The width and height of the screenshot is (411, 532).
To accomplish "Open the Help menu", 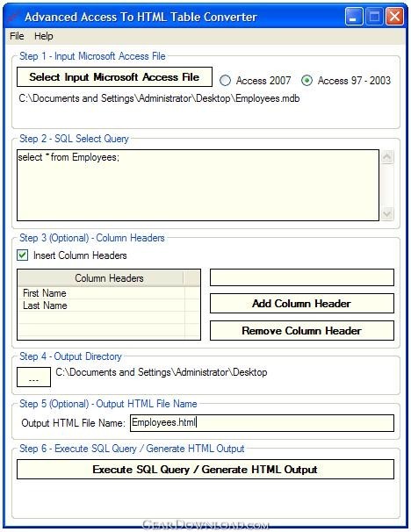I will point(43,36).
